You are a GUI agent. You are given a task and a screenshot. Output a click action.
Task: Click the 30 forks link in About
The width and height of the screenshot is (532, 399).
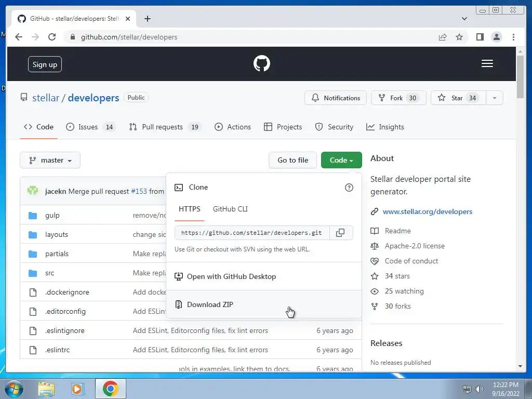[397, 306]
